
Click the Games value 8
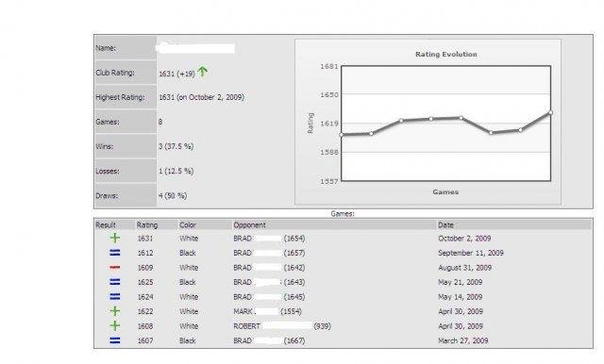160,122
